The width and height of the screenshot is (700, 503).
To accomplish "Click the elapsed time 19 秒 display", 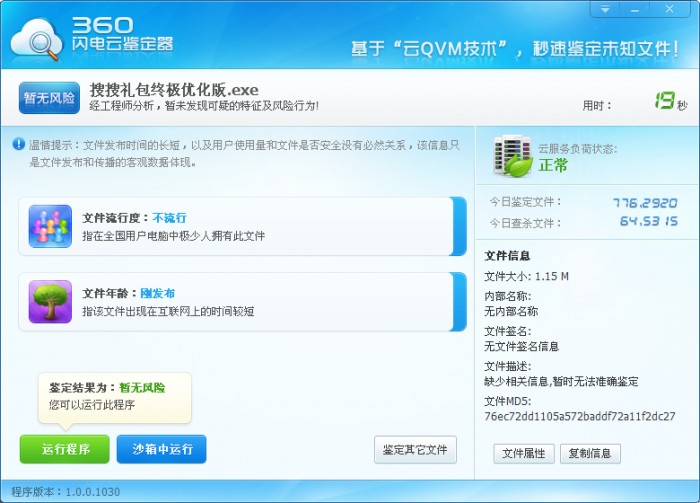I will [x=671, y=101].
